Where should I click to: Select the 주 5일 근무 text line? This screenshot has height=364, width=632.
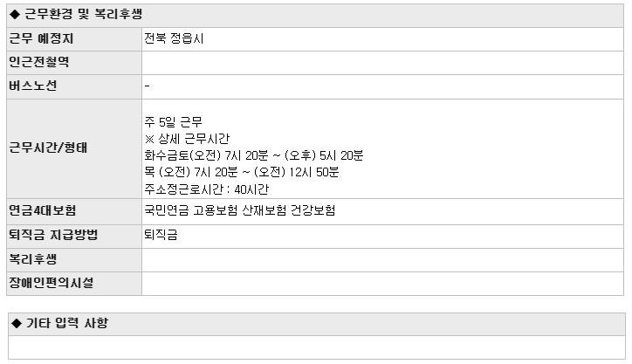(174, 122)
